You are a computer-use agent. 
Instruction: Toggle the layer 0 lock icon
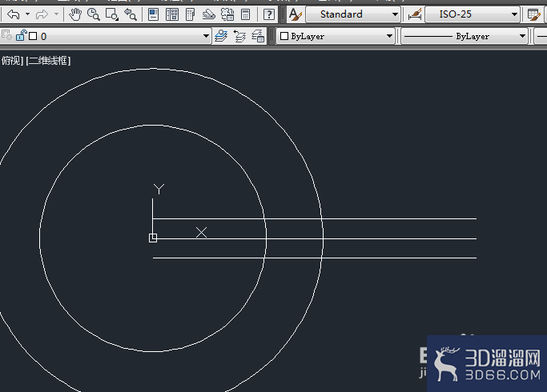(x=22, y=35)
